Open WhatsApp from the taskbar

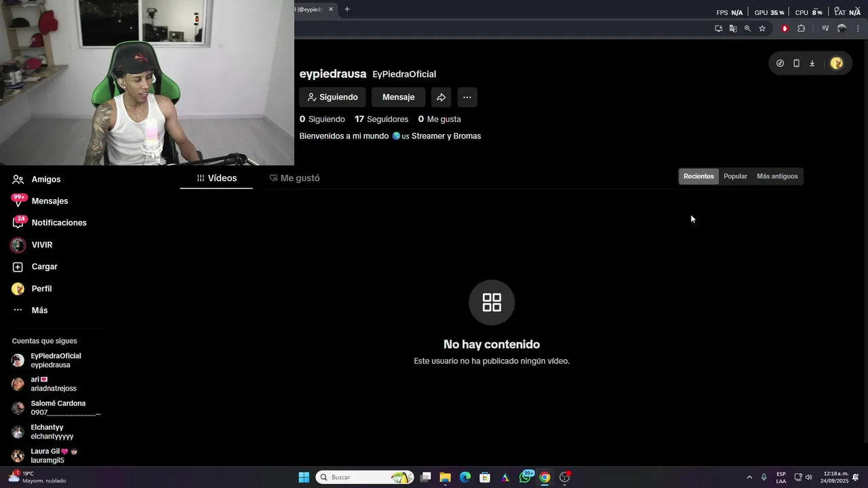pos(526,477)
